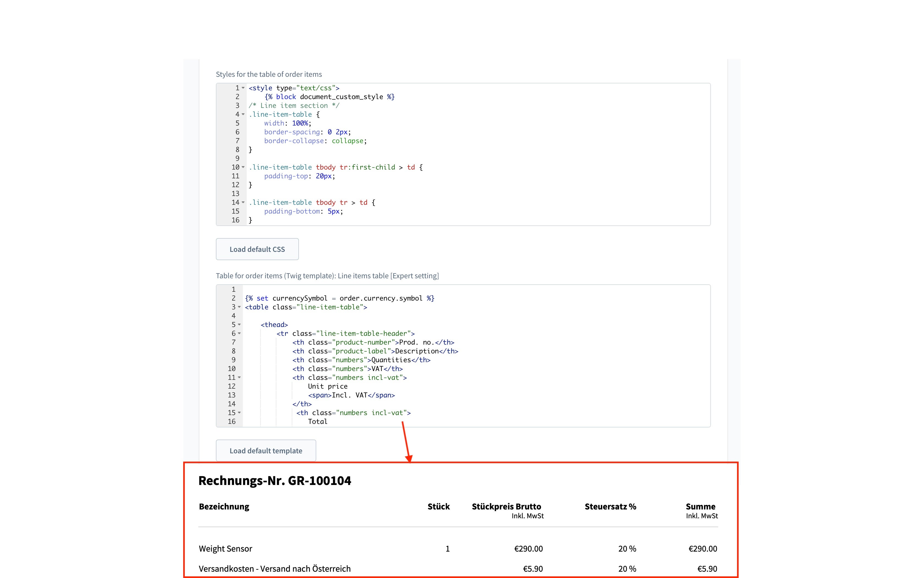Click the 'Table for order items (Twig template)' label

click(x=327, y=276)
